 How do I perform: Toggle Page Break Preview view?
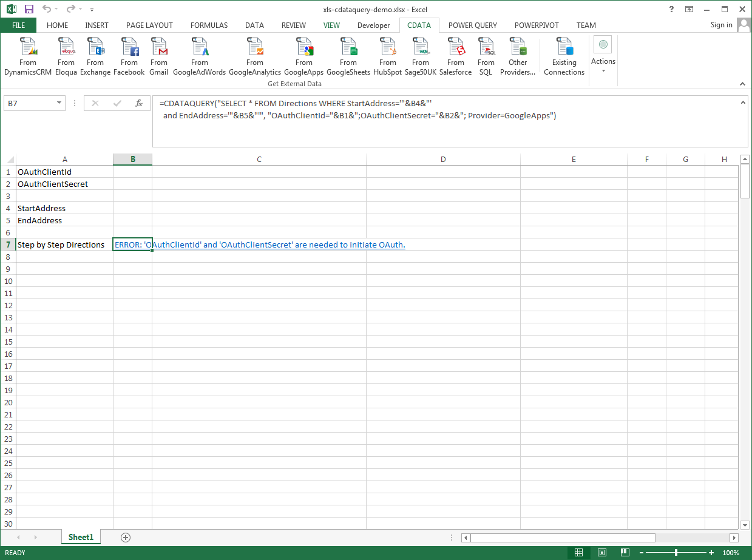click(624, 553)
